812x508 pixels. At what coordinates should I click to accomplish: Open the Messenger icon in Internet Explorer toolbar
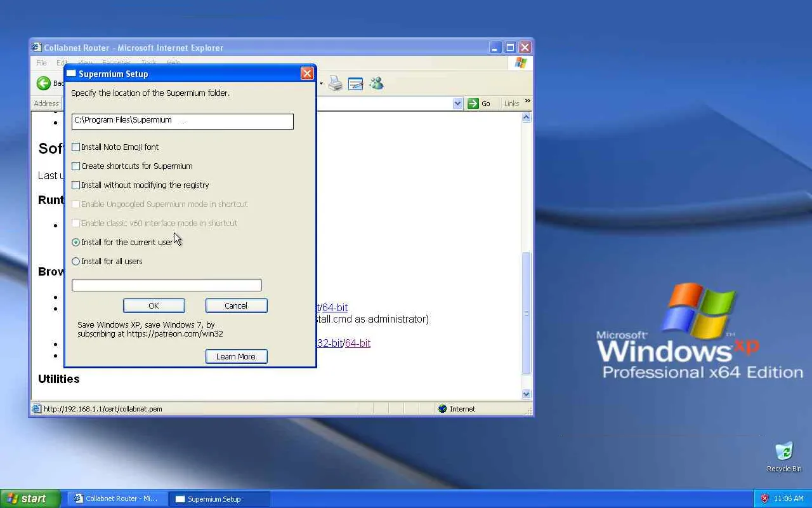pos(376,83)
